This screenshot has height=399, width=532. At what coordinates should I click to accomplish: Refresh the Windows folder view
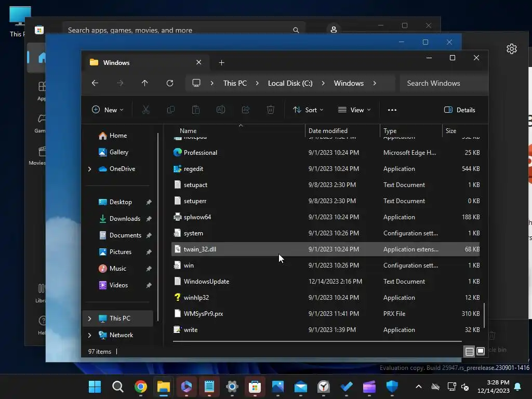tap(170, 83)
